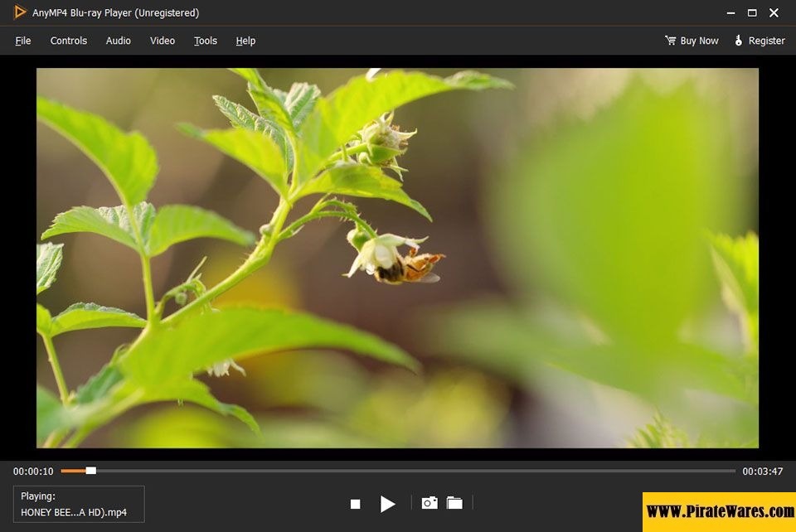The height and width of the screenshot is (532, 796).
Task: Expand the Audio menu
Action: 119,41
